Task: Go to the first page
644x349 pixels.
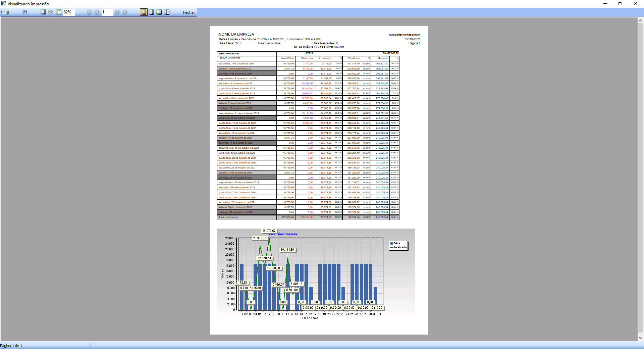Action: tap(89, 12)
